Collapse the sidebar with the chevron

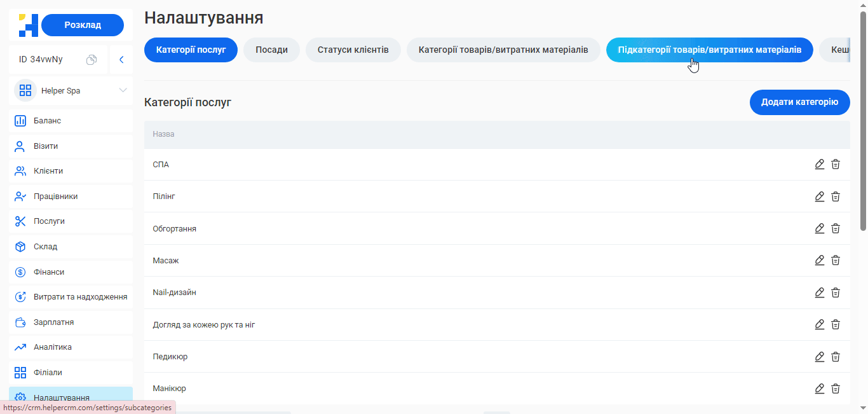click(x=121, y=59)
